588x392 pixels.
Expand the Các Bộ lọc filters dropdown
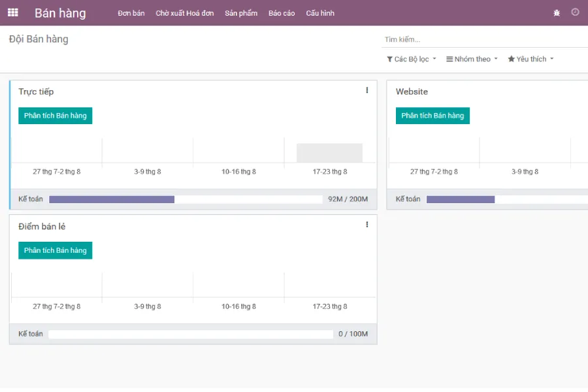click(x=412, y=59)
